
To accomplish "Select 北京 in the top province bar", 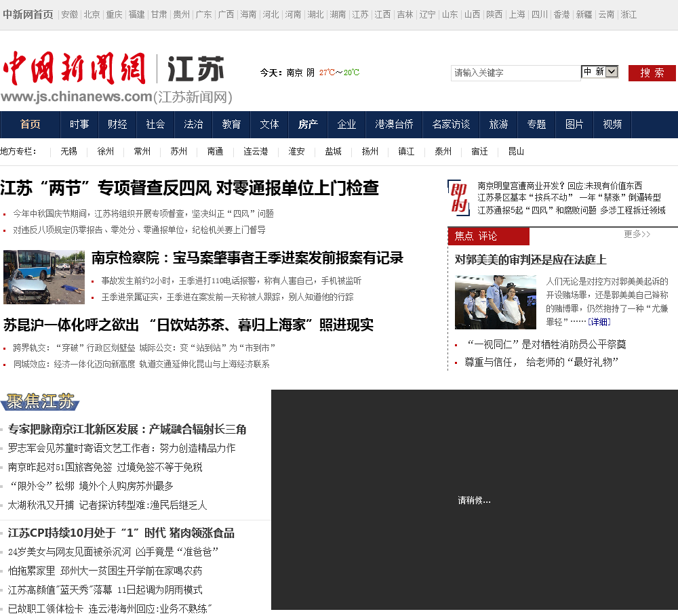I will pyautogui.click(x=92, y=15).
